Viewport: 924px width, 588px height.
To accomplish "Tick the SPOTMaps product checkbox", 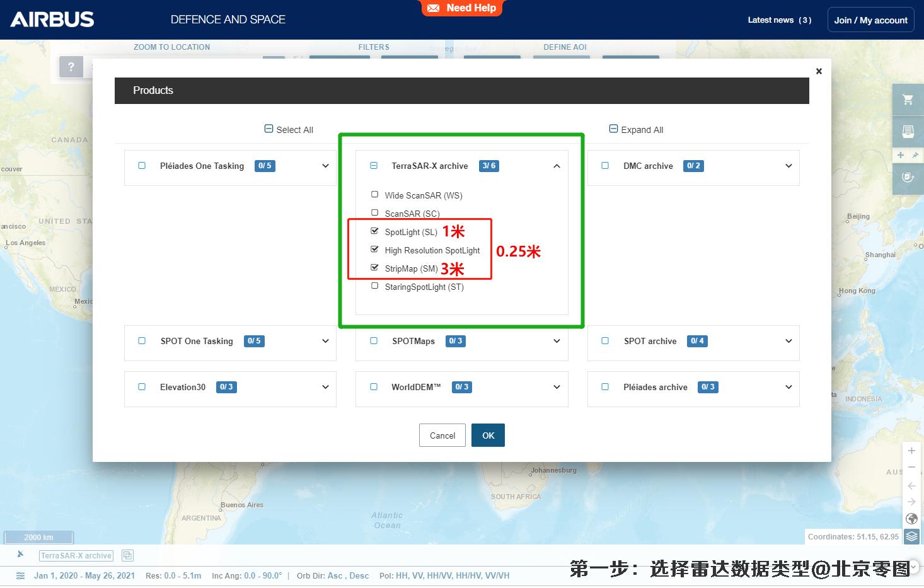I will [374, 341].
